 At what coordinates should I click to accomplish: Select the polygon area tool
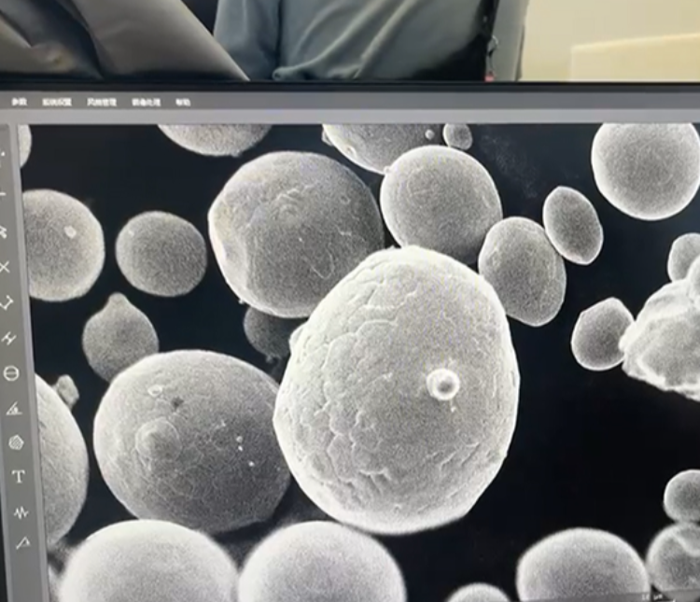click(x=16, y=442)
